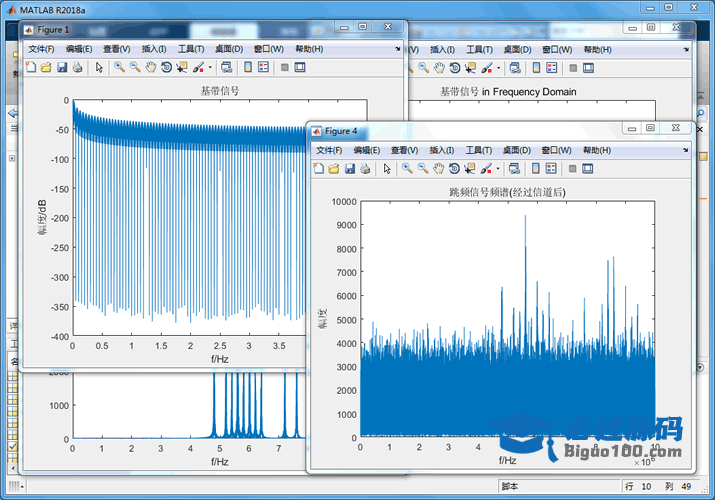Select Data Cursor tool in Figure 1
Viewport: 715px width, 500px height.
click(182, 67)
